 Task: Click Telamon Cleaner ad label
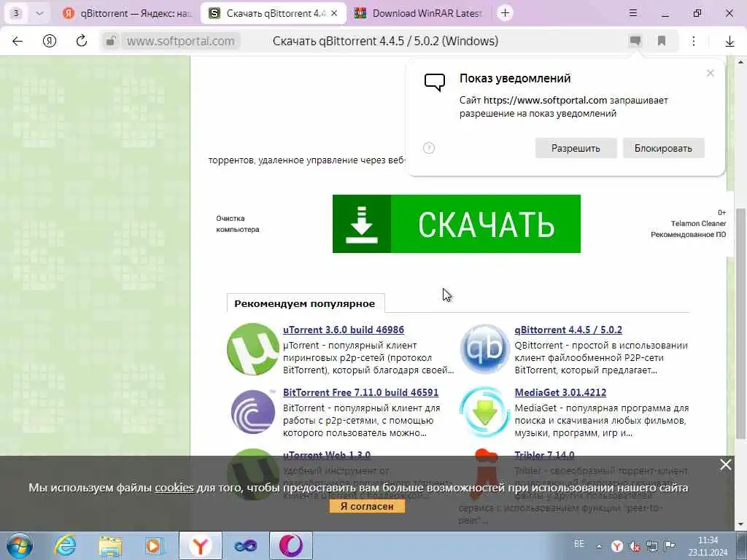coord(698,223)
